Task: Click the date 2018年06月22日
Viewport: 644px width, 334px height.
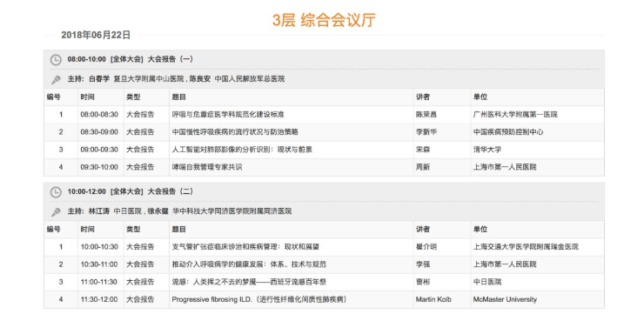Action: (96, 35)
